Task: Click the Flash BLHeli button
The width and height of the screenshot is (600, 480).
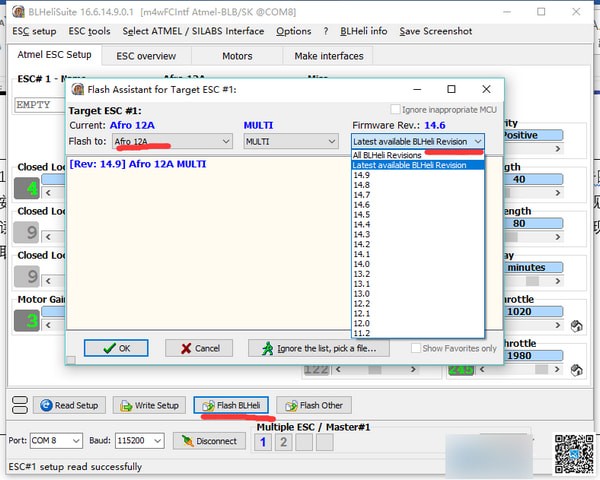Action: click(x=231, y=405)
